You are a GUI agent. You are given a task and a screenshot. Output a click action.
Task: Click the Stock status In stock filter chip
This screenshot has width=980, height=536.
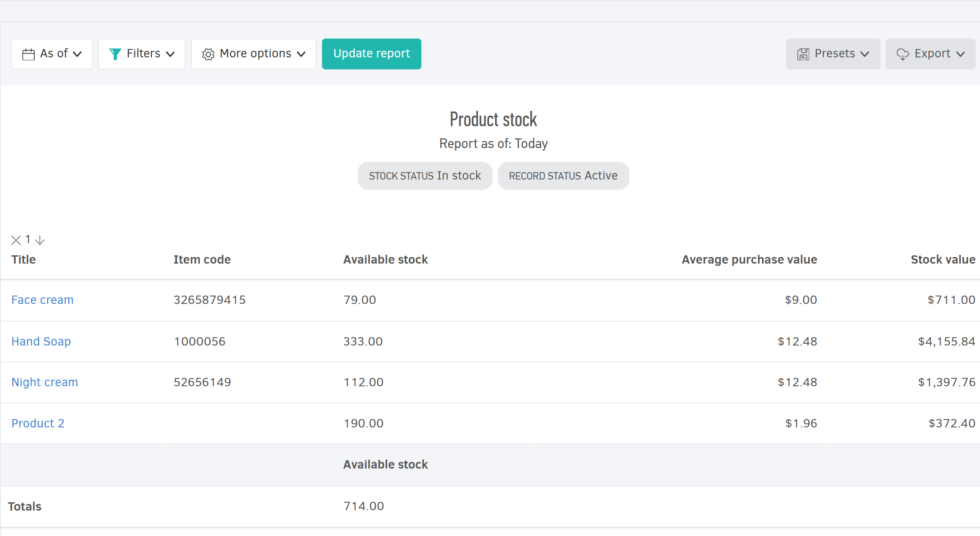[425, 176]
